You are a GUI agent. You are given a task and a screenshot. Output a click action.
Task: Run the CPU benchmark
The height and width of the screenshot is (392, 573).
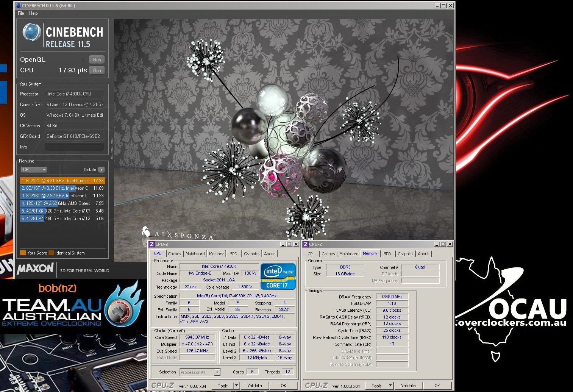pos(97,70)
